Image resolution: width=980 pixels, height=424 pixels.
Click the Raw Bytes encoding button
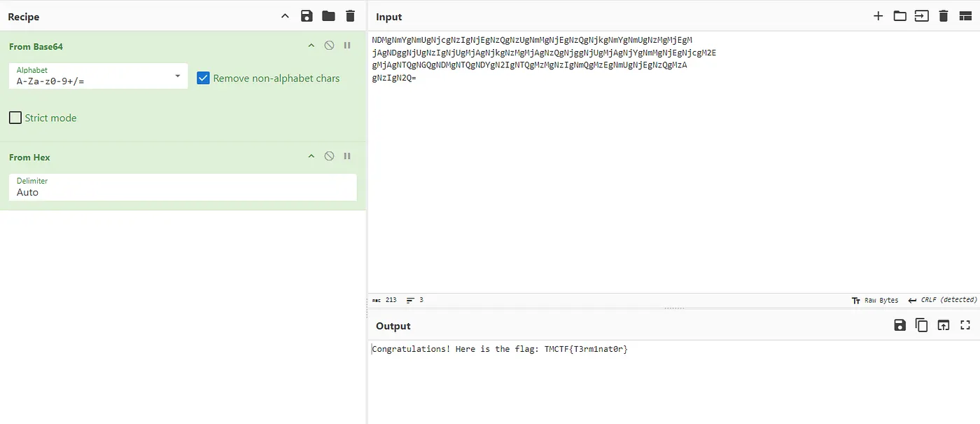click(x=875, y=300)
